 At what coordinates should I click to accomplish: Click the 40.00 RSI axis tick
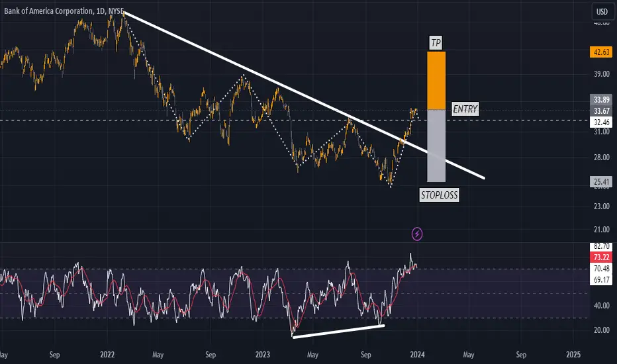point(601,305)
